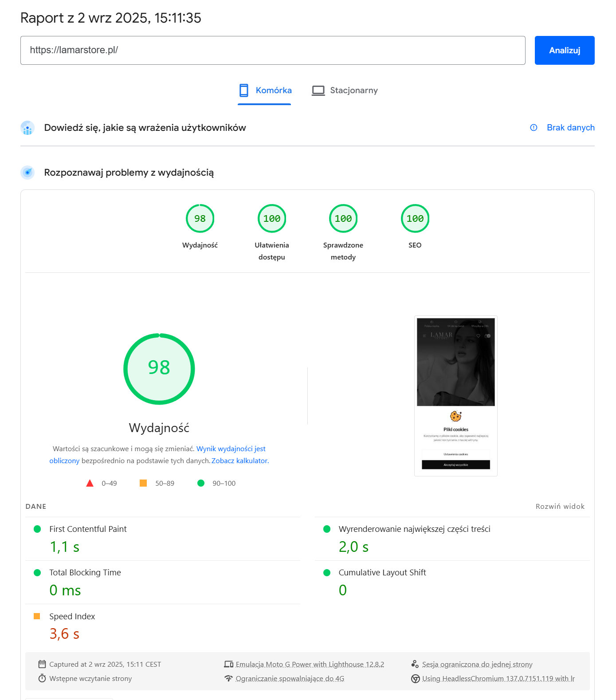Click green dot beside Cumulative Layout Shift

click(327, 573)
